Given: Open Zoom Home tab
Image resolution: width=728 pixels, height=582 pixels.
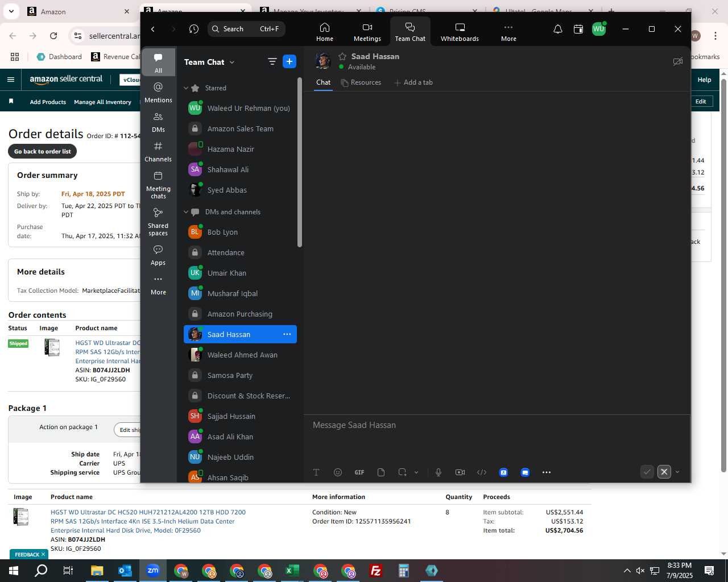Looking at the screenshot, I should [x=325, y=32].
